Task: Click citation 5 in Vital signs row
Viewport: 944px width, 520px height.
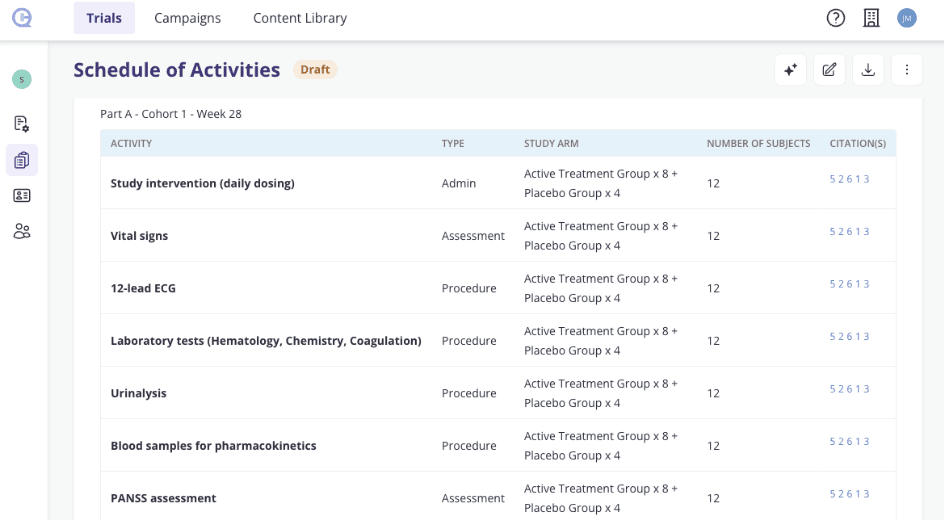Action: (x=833, y=232)
